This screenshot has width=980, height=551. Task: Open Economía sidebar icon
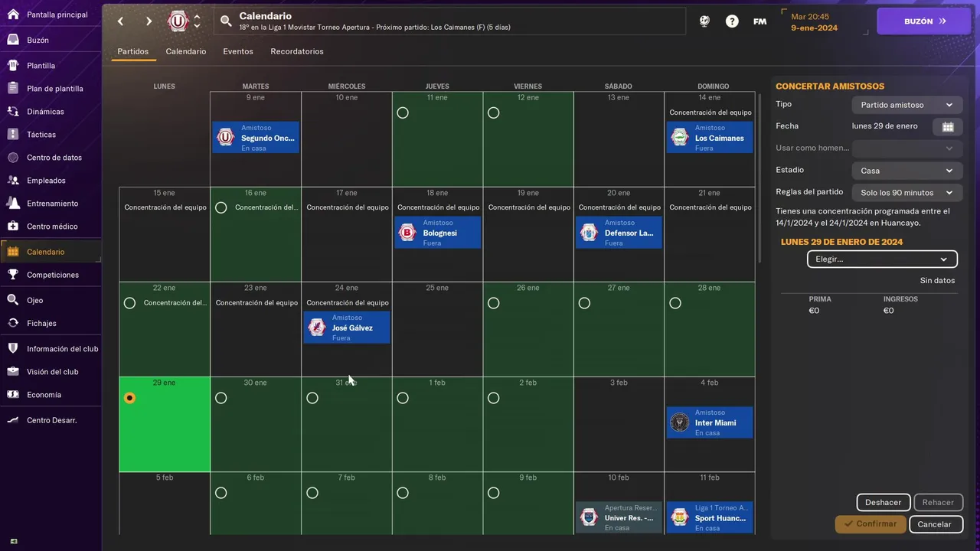13,395
